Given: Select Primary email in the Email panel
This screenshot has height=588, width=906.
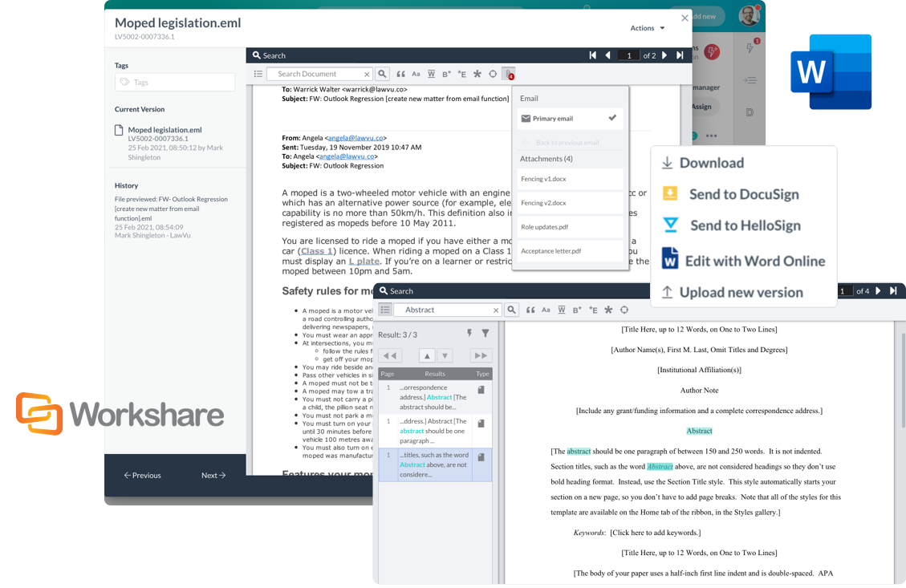Looking at the screenshot, I should coord(569,119).
